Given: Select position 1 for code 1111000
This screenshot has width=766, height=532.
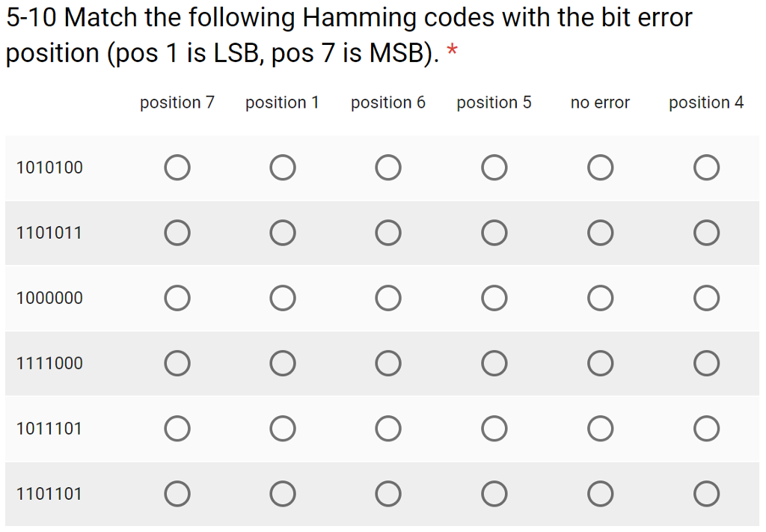Looking at the screenshot, I should [x=282, y=363].
